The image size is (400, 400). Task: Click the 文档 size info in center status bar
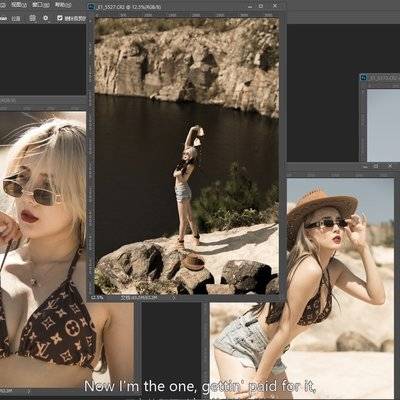(x=139, y=298)
